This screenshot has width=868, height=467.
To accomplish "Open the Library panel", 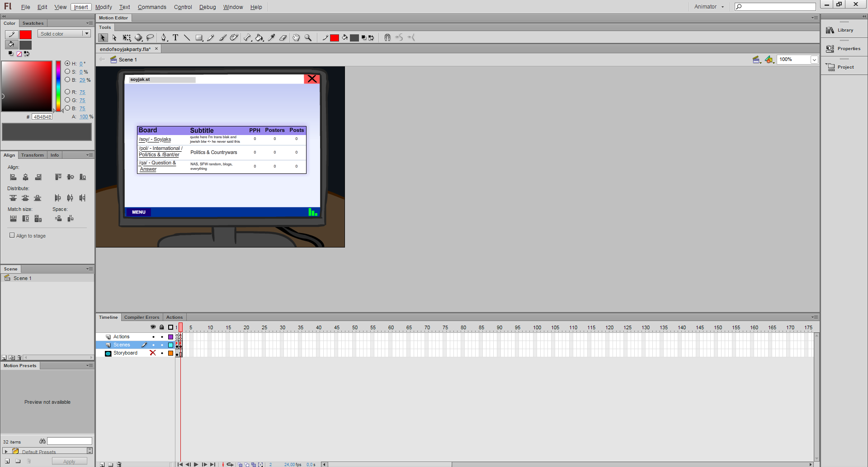I will coord(844,30).
